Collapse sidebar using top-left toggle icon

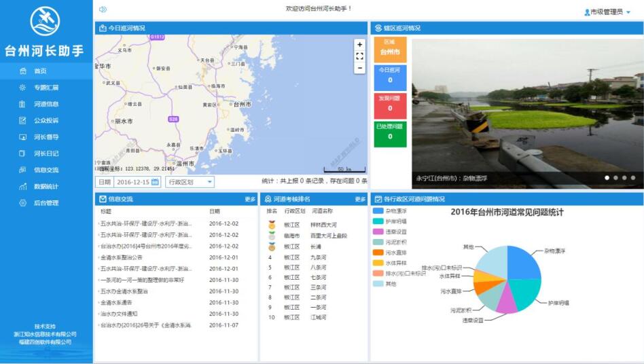point(103,10)
